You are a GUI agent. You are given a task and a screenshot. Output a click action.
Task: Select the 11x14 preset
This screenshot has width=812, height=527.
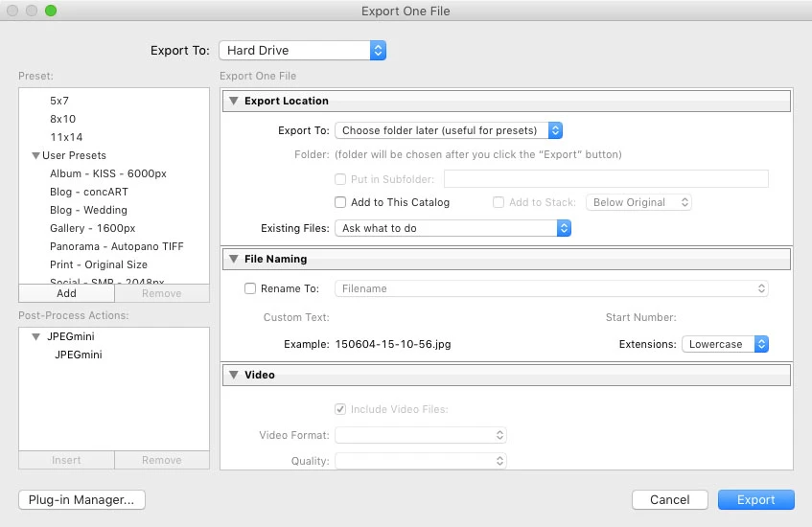coord(66,137)
